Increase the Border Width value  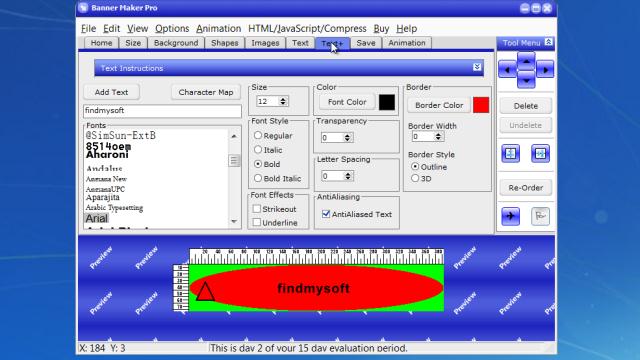pos(438,134)
